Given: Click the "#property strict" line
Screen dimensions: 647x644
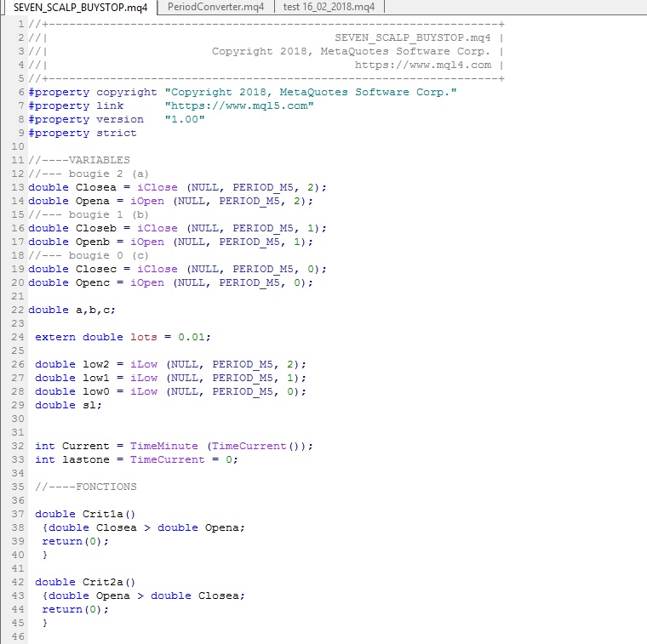Looking at the screenshot, I should pyautogui.click(x=82, y=133).
